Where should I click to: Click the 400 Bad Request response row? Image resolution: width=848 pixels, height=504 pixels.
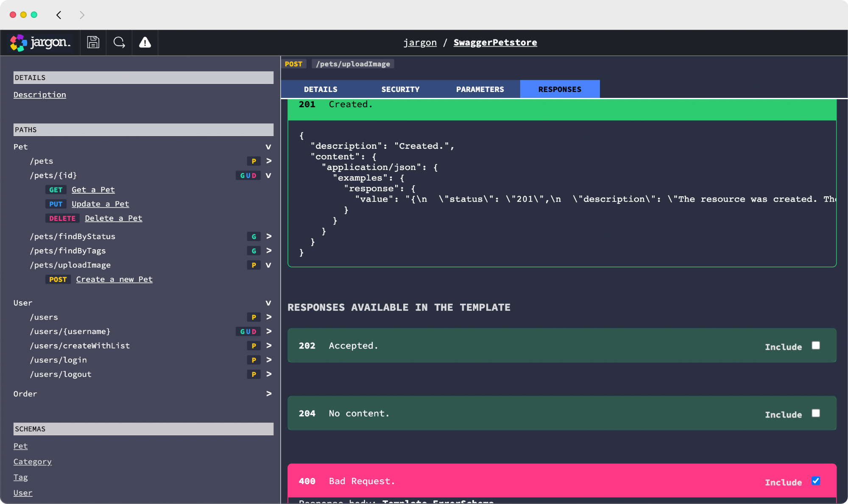click(562, 481)
